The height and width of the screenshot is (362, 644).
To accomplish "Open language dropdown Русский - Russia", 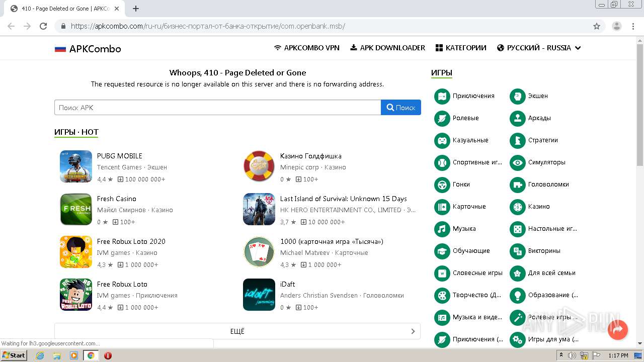I will pos(539,48).
